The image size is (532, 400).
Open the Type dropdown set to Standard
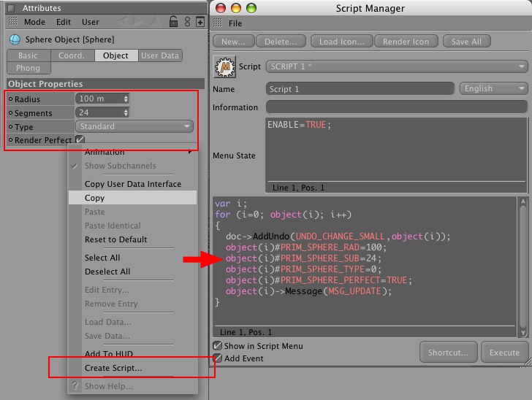click(x=134, y=126)
